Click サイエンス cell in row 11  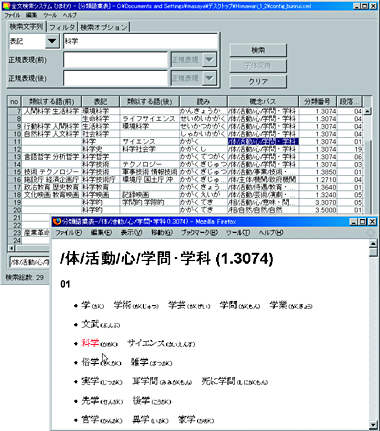(150, 142)
